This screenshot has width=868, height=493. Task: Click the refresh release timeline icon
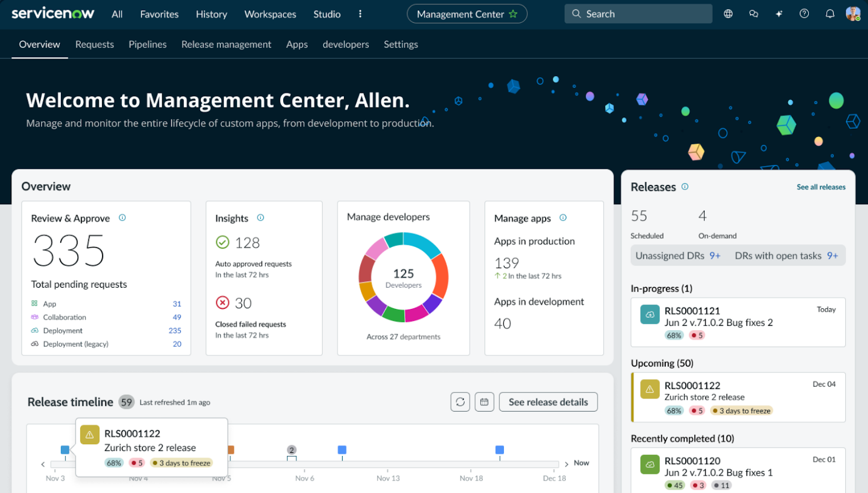pyautogui.click(x=460, y=402)
